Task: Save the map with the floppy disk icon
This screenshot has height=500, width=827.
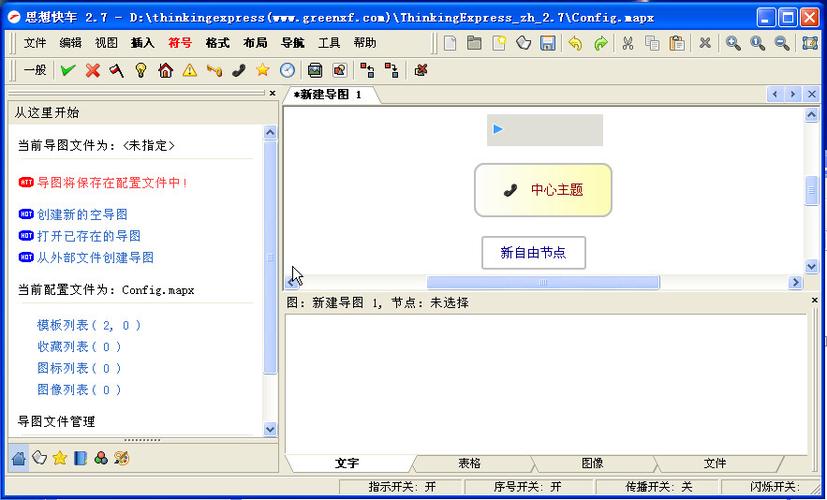Action: coord(548,43)
